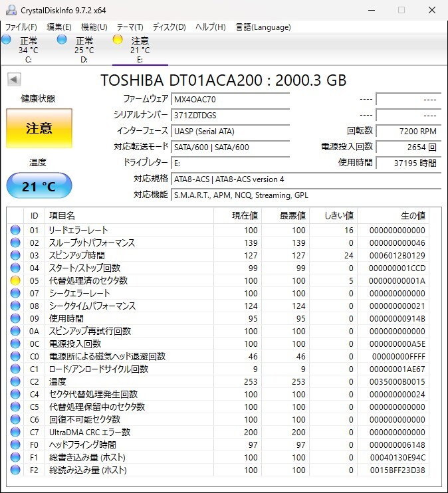
Task: Open the 機能(U) menu
Action: [94, 27]
